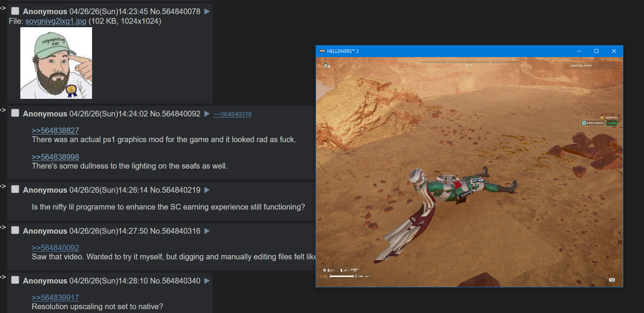The height and width of the screenshot is (313, 644).
Task: Click the Super Credits icon in the acquired notification
Action: click(584, 123)
